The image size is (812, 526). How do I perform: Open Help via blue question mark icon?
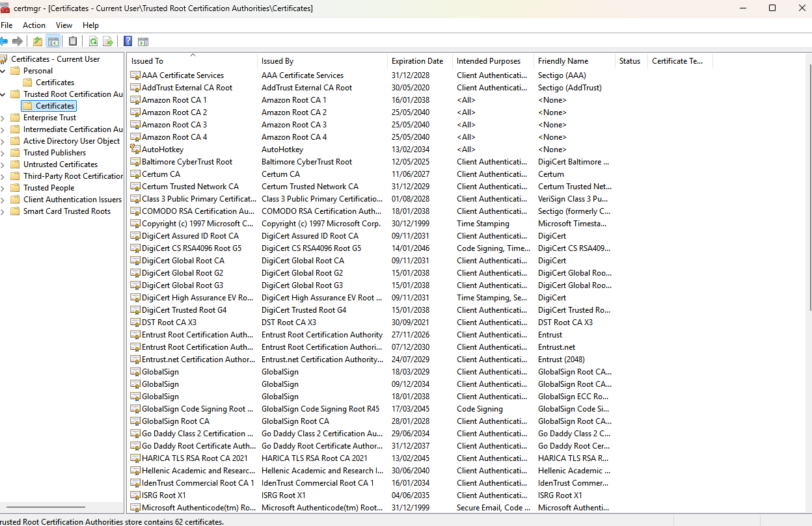click(128, 42)
